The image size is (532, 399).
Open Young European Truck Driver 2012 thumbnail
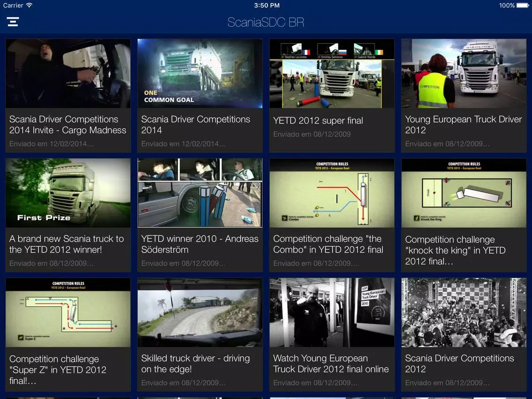(464, 73)
